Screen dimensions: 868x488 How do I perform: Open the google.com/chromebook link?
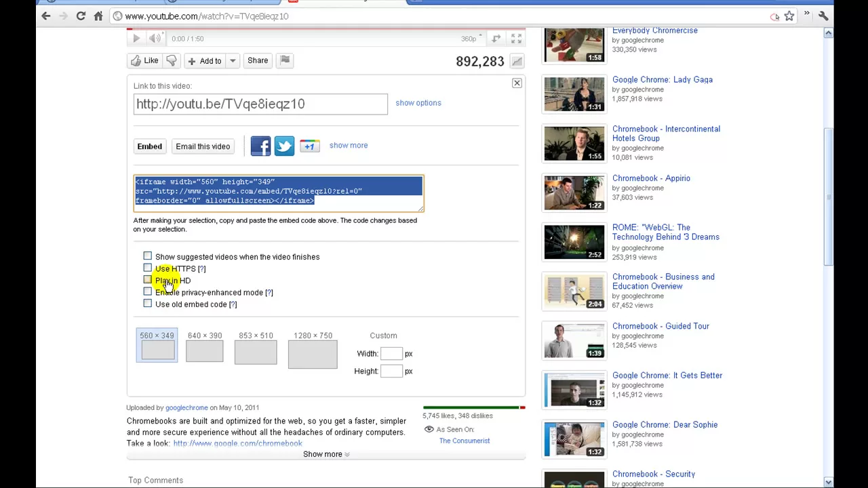237,443
